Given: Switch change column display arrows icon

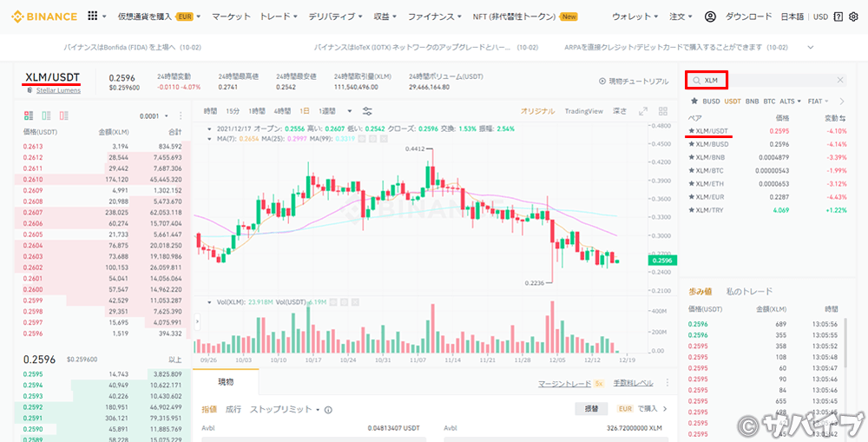Looking at the screenshot, I should coord(843,118).
